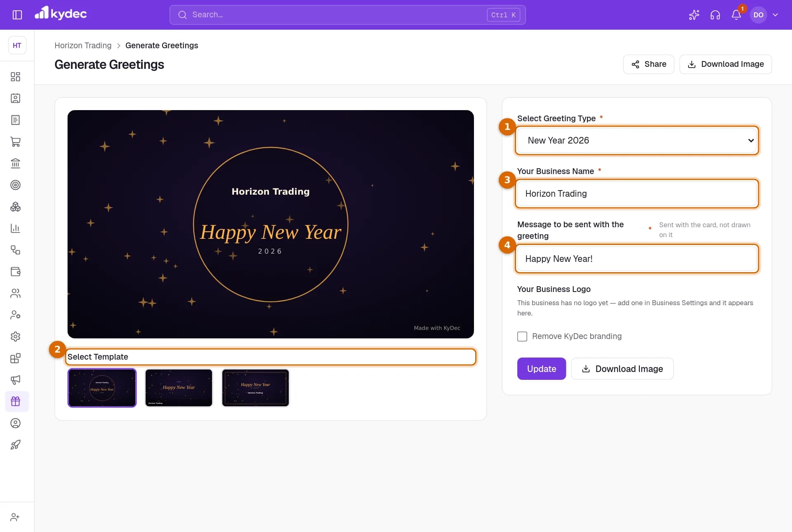Open the gift greetings sidebar icon
792x532 pixels.
point(17,401)
